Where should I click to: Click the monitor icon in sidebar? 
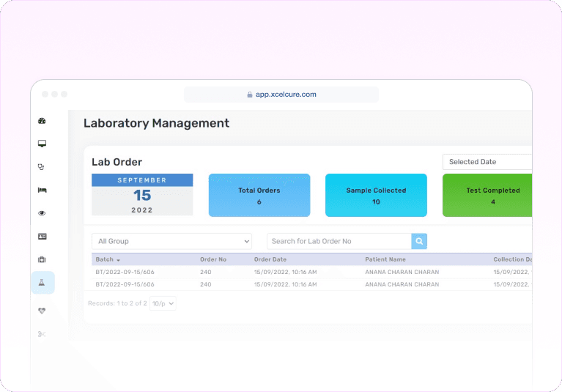42,144
